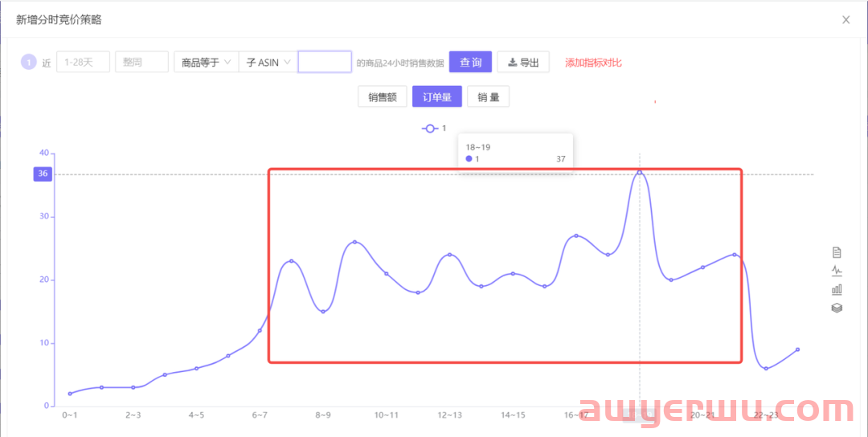This screenshot has width=868, height=437.
Task: Select the 12~13 data point at 24
Action: point(449,255)
